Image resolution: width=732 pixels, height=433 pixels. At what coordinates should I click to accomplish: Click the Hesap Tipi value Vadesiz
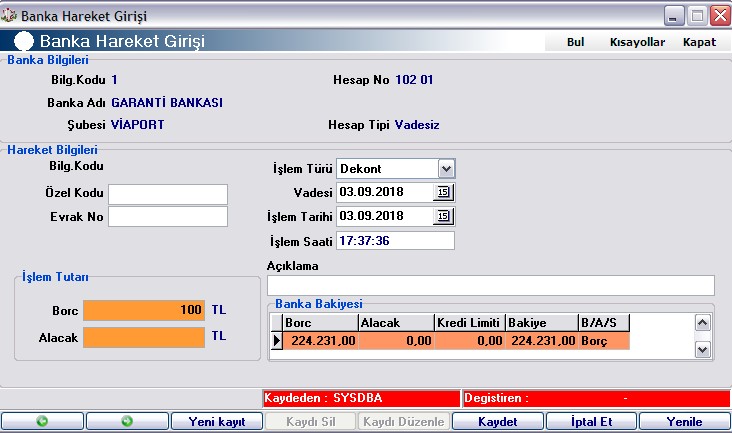tap(417, 125)
